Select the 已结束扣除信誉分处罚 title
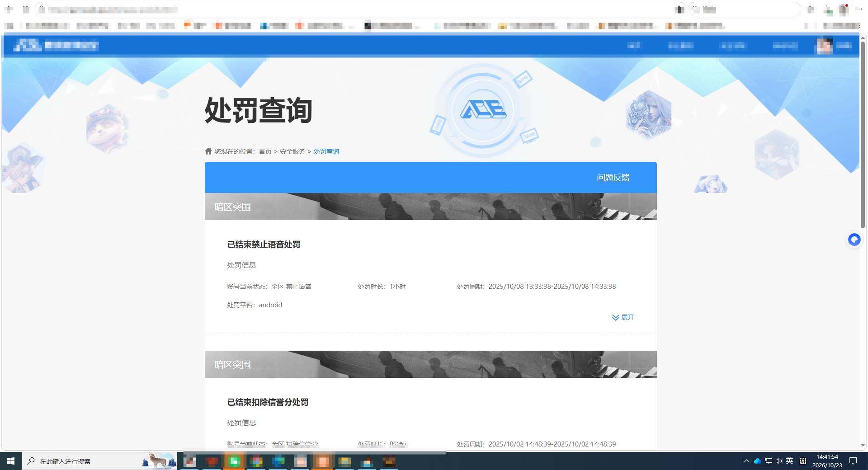Image resolution: width=868 pixels, height=470 pixels. click(268, 402)
